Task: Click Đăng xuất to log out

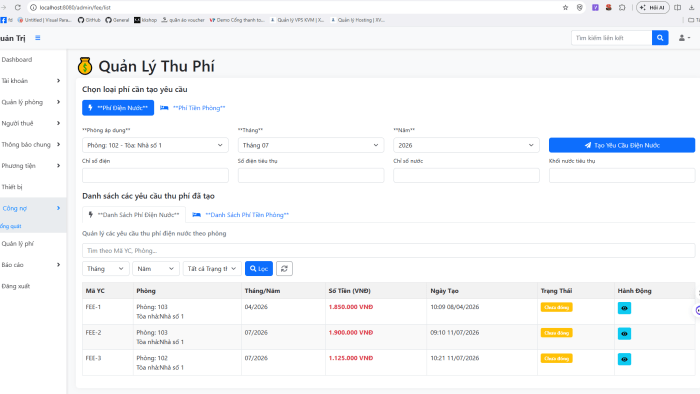Action: pos(16,286)
